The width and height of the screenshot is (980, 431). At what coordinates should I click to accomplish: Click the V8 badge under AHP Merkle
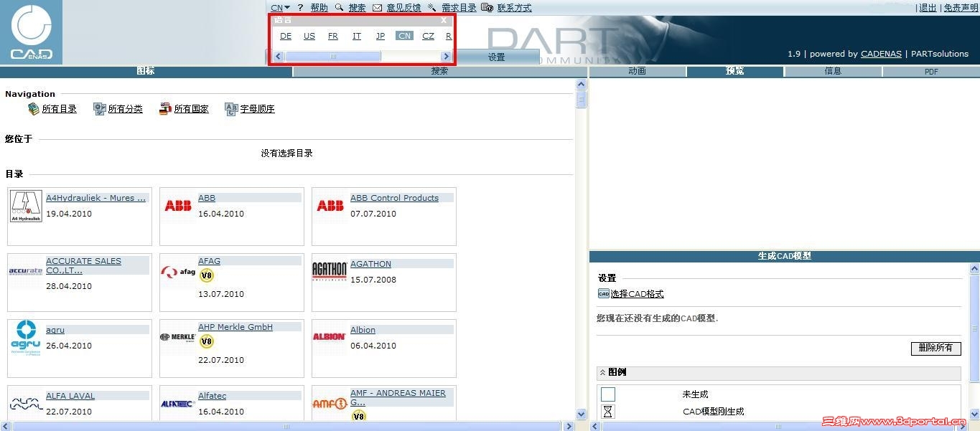click(x=207, y=341)
